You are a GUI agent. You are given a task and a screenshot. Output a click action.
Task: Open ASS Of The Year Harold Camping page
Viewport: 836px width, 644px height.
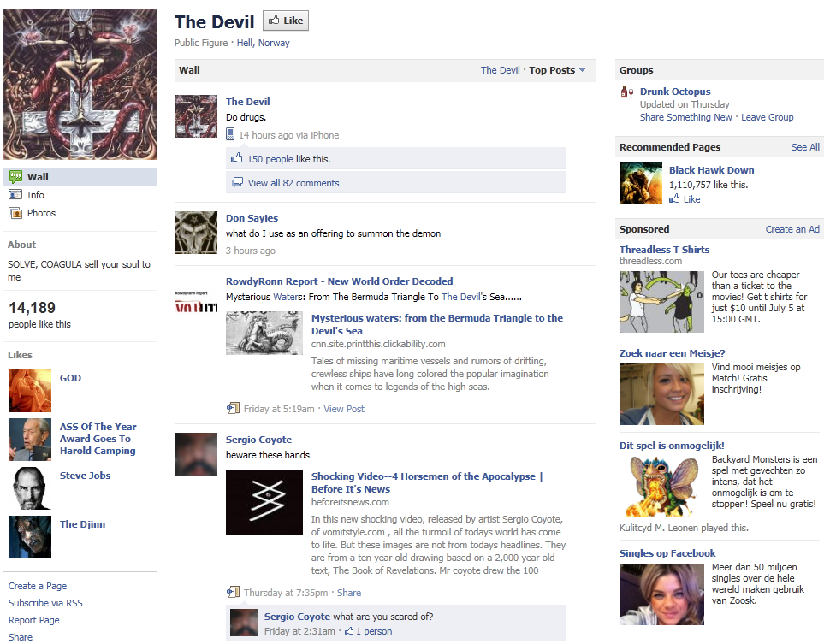(x=98, y=439)
